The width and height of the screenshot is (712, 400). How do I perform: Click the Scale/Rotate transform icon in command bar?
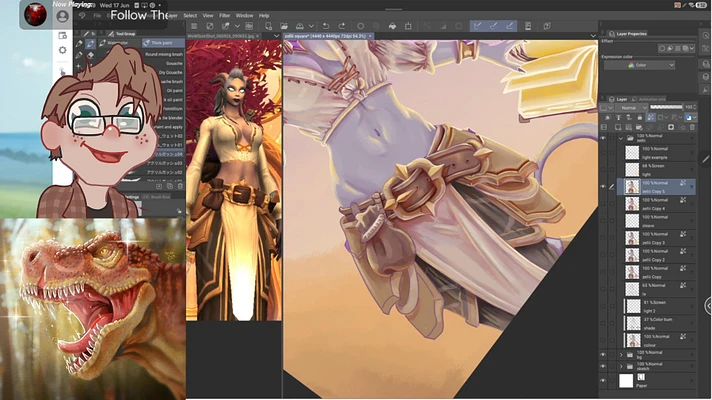pyautogui.click(x=408, y=26)
